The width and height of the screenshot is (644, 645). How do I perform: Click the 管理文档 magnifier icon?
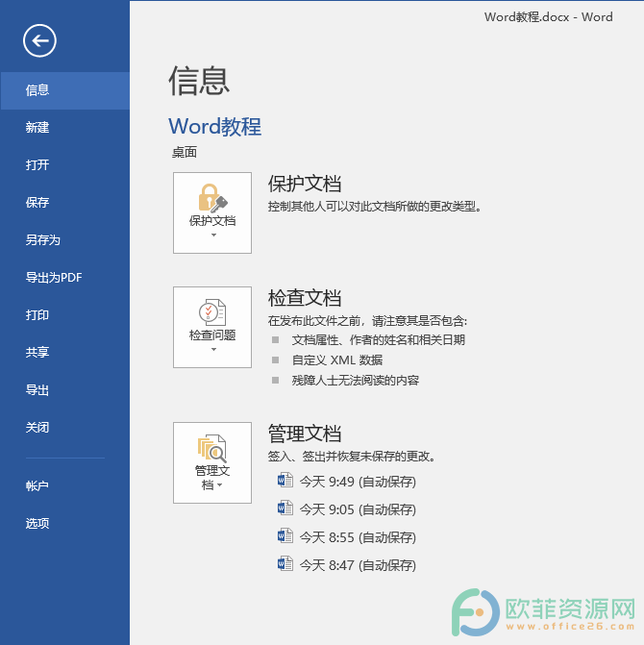[212, 448]
